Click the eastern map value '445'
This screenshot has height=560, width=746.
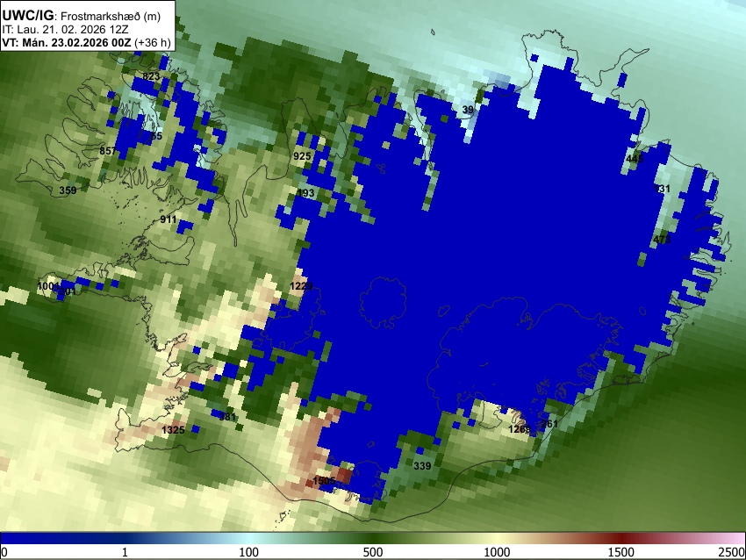[635, 159]
